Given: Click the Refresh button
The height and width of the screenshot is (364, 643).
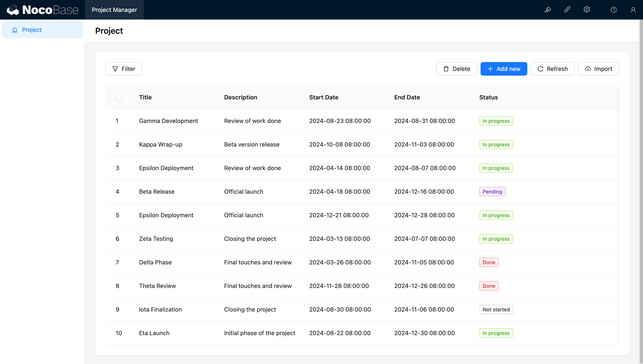Looking at the screenshot, I should click(x=552, y=69).
